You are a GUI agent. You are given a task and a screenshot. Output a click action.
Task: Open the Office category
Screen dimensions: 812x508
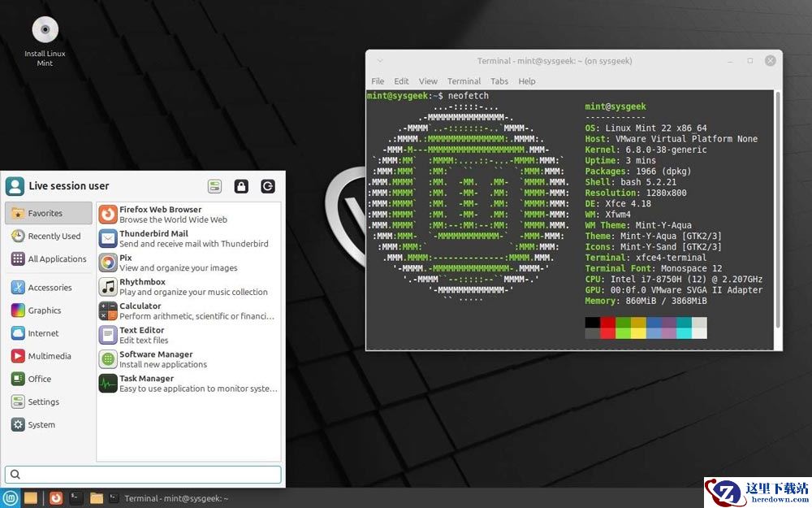[x=49, y=379]
